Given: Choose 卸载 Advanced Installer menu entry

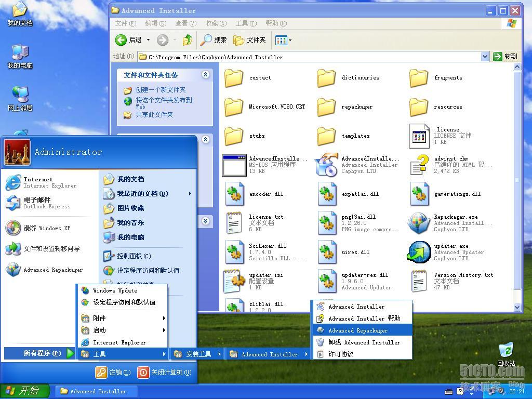Looking at the screenshot, I should click(x=362, y=342).
